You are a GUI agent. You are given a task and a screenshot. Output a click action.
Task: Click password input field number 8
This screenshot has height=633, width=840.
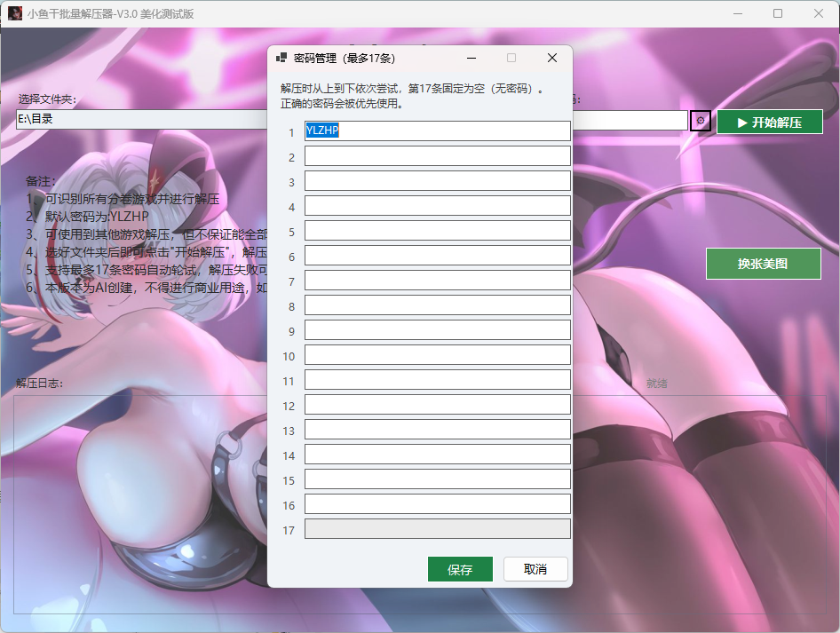[438, 305]
